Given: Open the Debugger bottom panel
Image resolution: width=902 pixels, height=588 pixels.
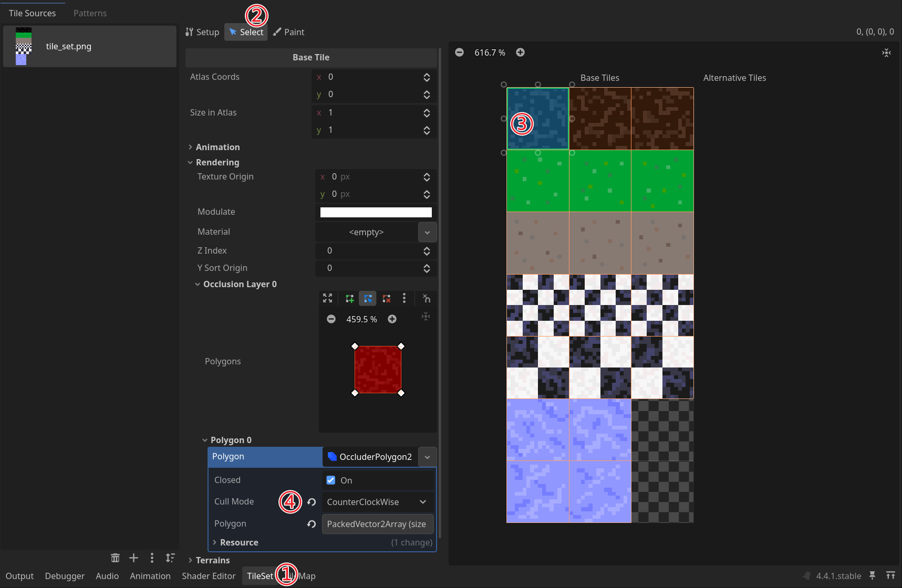Looking at the screenshot, I should [x=65, y=576].
